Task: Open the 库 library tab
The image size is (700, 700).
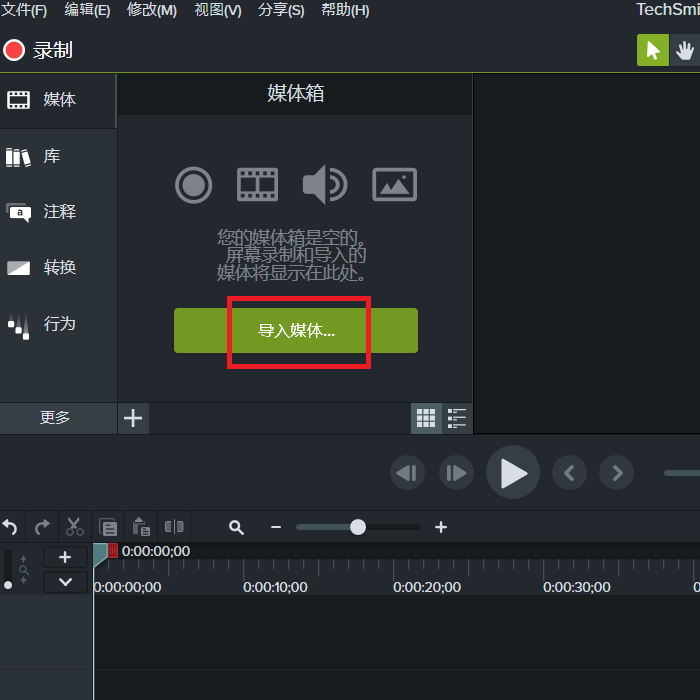Action: click(58, 157)
